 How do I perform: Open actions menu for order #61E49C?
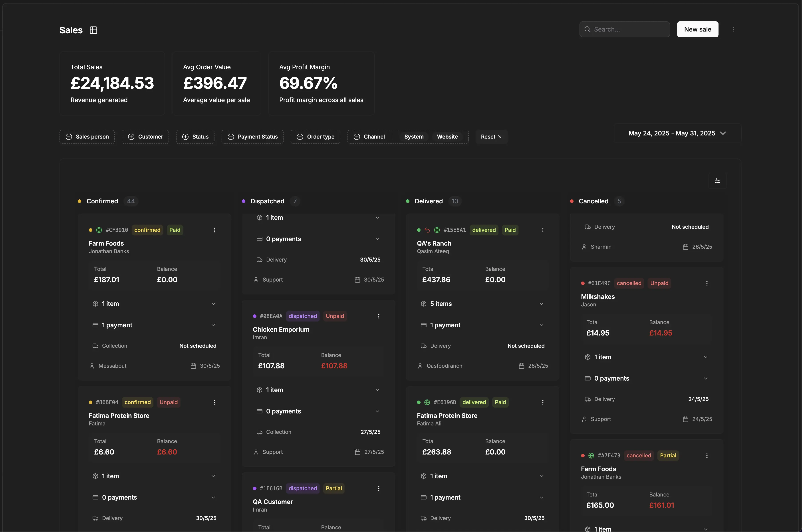(707, 283)
